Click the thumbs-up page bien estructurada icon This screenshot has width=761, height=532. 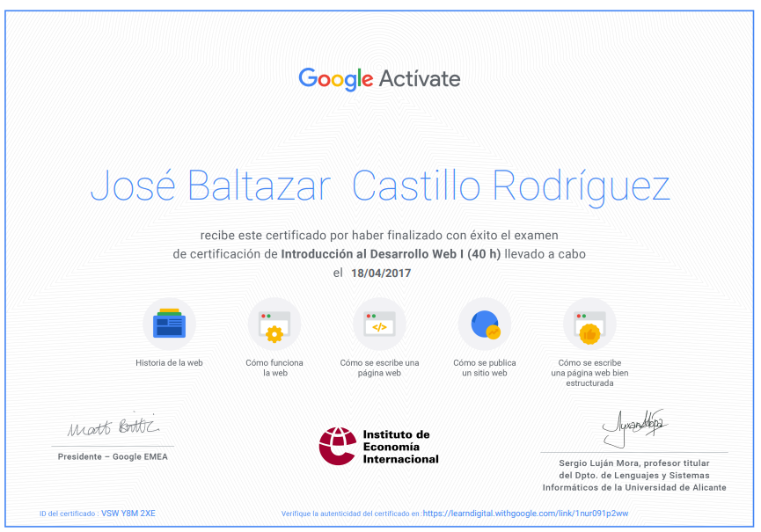[589, 324]
